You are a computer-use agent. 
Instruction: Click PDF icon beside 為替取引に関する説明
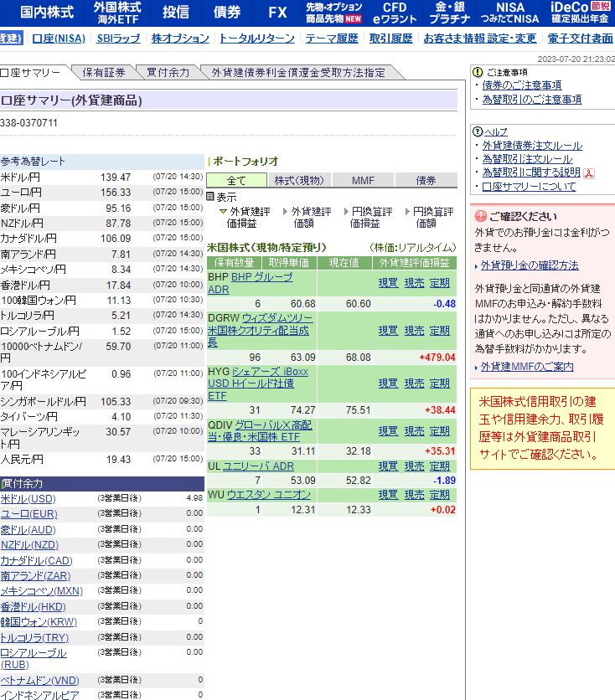point(589,173)
